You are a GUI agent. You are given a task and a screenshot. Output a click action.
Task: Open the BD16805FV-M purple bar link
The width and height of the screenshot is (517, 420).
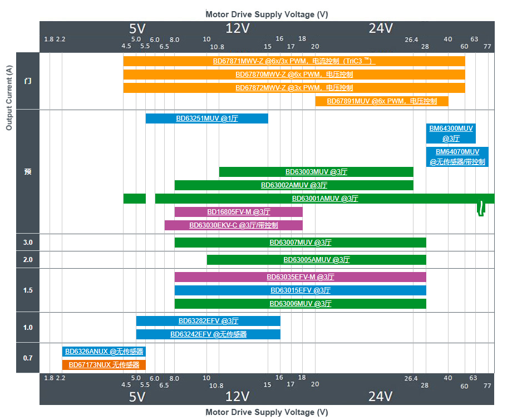(238, 212)
